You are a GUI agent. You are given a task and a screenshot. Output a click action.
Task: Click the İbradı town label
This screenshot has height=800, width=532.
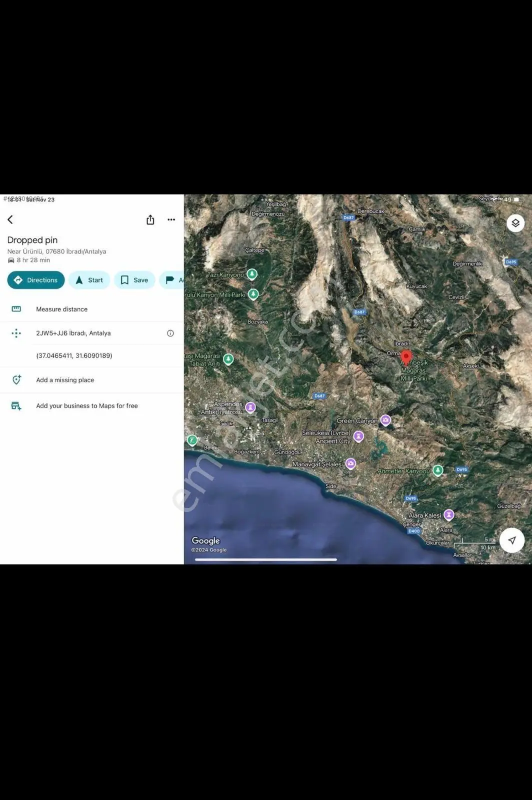tap(401, 343)
